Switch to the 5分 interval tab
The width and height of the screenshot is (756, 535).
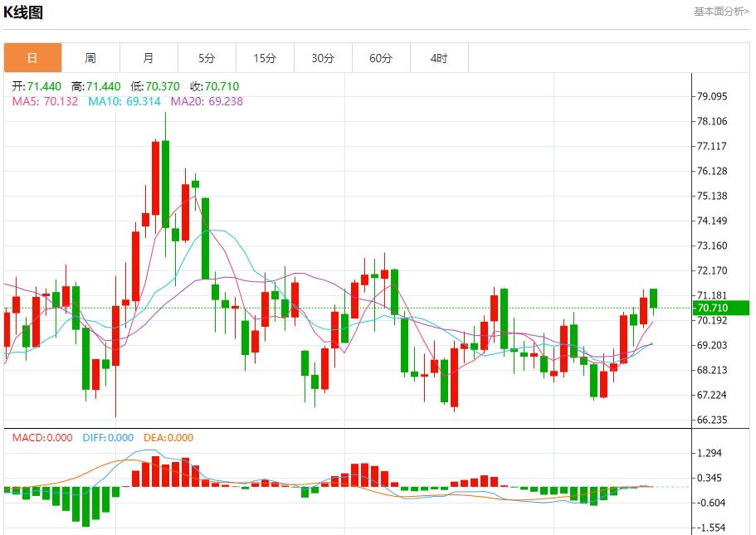[x=207, y=58]
